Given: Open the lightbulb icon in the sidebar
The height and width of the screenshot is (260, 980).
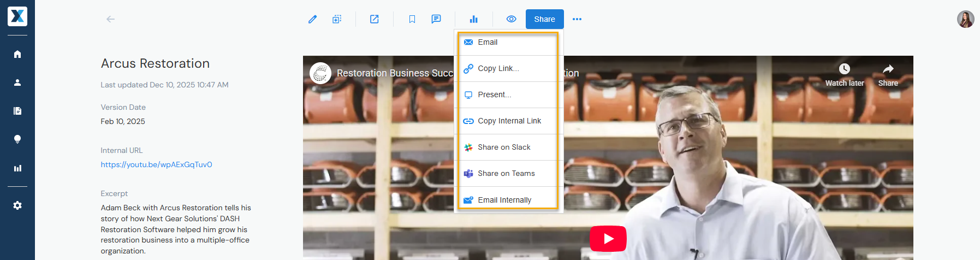Looking at the screenshot, I should 17,139.
